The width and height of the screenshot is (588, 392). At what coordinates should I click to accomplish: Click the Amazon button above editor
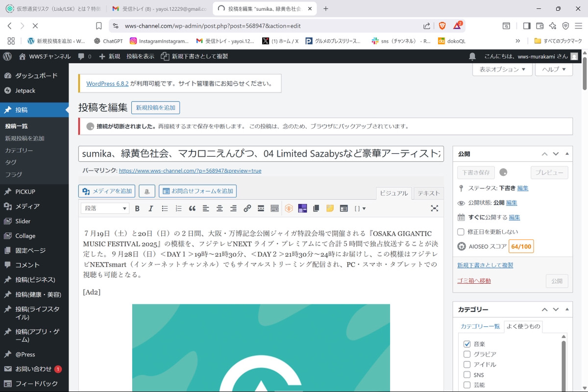(147, 191)
